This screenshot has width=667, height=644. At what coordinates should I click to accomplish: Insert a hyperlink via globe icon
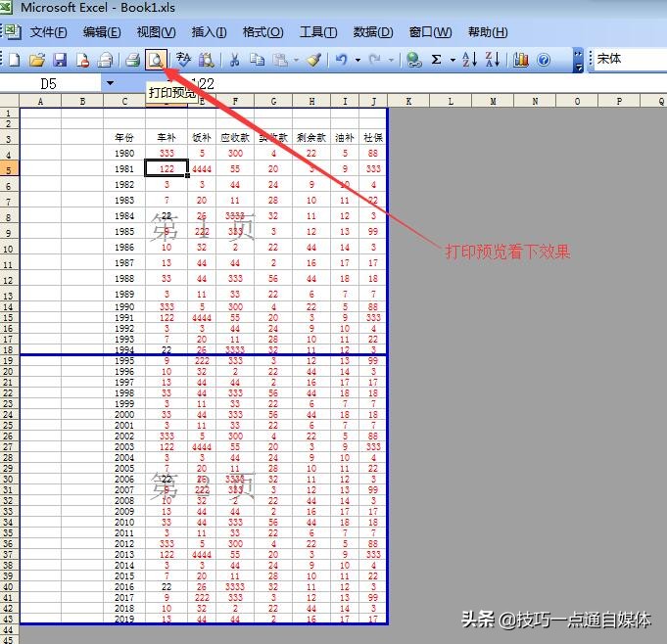click(413, 60)
